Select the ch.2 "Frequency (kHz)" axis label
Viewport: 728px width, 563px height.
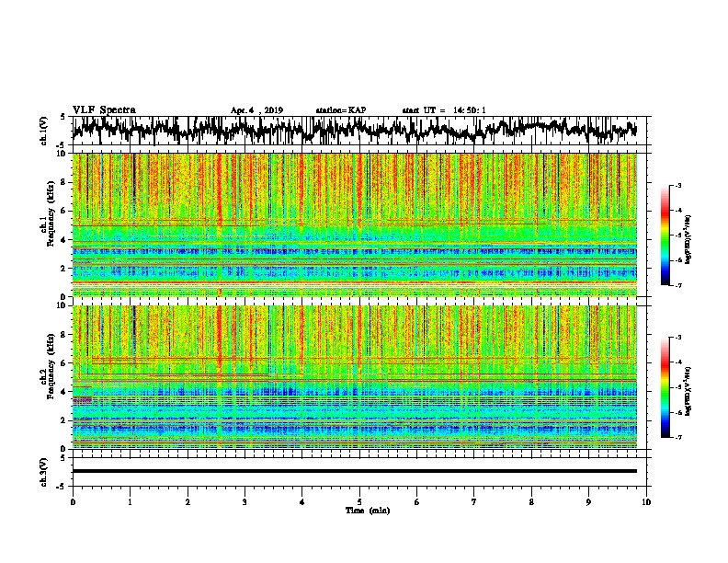pos(51,366)
